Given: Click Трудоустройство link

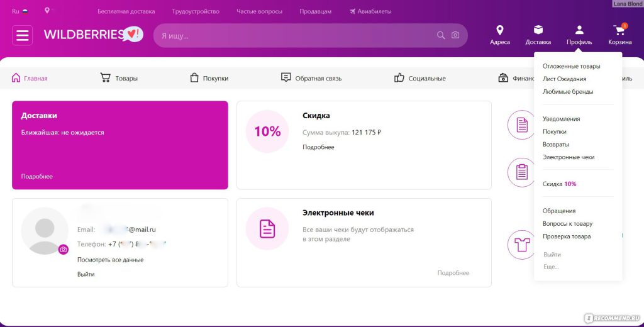Looking at the screenshot, I should coord(196,11).
